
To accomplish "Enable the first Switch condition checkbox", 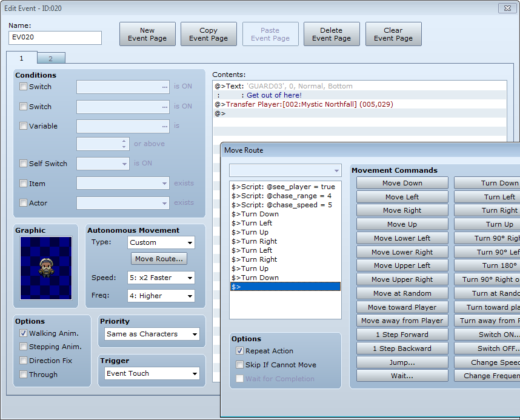I will point(23,87).
